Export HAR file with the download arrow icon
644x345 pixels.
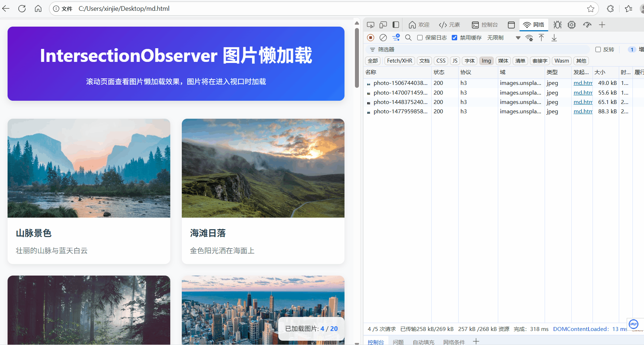[554, 37]
